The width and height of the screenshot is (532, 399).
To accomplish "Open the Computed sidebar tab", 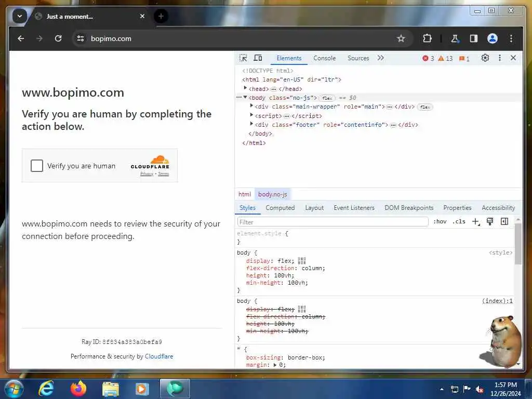I will 280,208.
